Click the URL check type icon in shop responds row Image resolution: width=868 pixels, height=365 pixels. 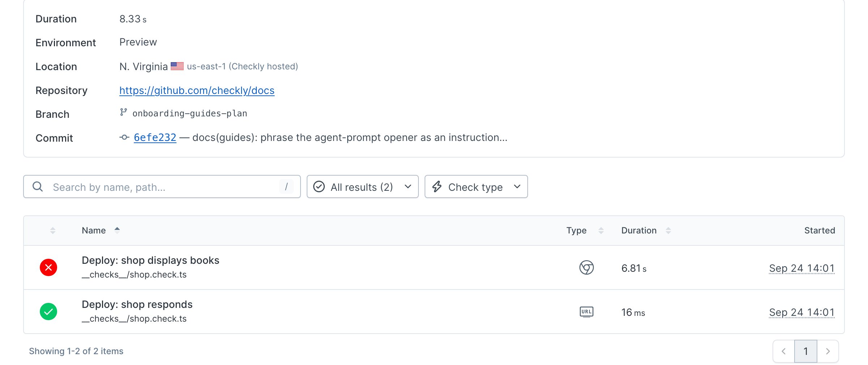pyautogui.click(x=586, y=312)
